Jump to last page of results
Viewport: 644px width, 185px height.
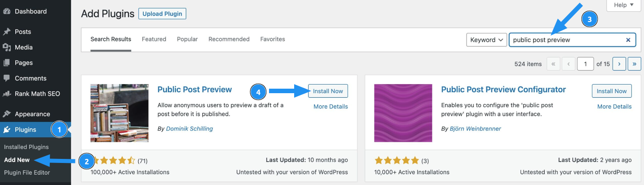pyautogui.click(x=634, y=64)
